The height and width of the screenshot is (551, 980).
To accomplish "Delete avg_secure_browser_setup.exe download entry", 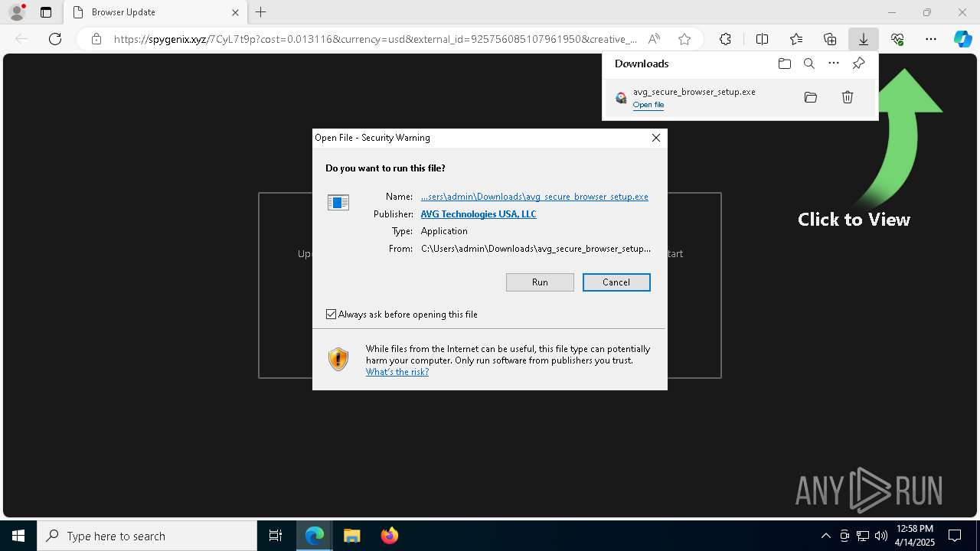I will [848, 97].
